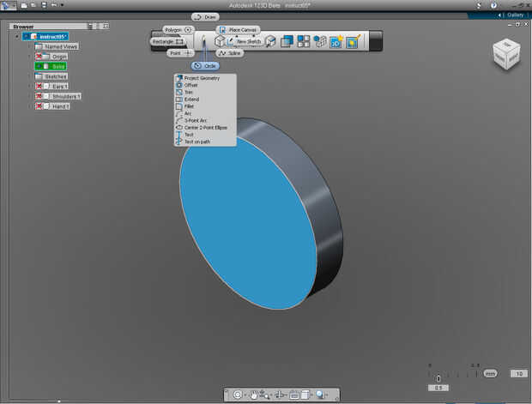Toggle visibility of Hand 1
This screenshot has height=404, width=532.
[39, 106]
